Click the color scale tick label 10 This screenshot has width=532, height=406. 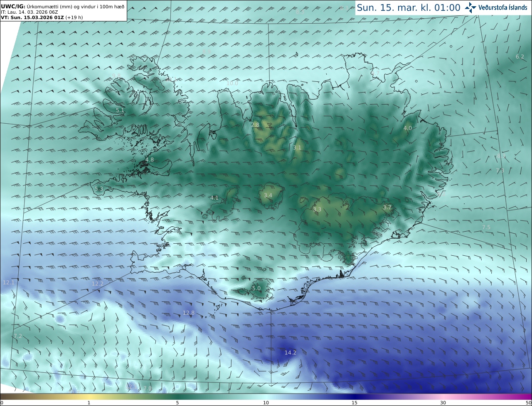(266, 403)
